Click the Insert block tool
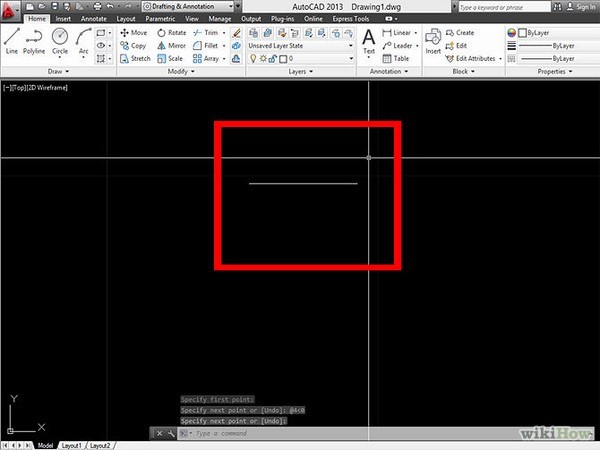600x450 pixels. (x=433, y=41)
